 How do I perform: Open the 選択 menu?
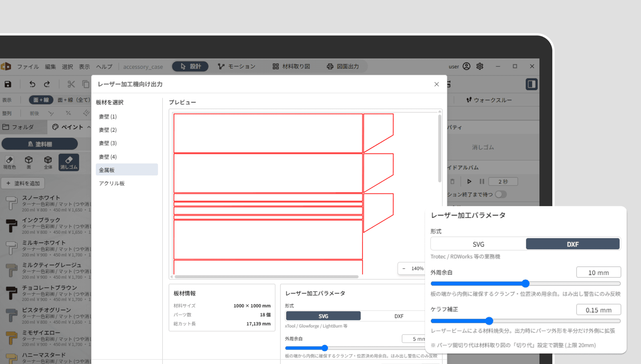[67, 67]
